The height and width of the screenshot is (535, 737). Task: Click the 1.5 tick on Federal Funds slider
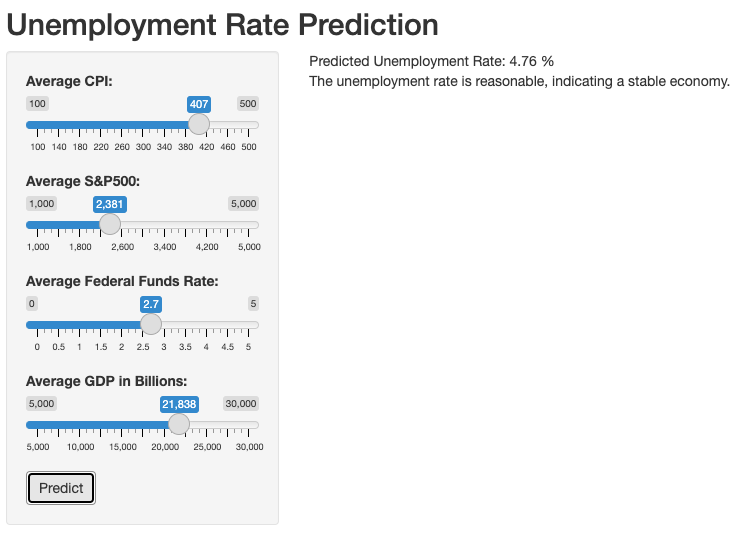[x=101, y=347]
